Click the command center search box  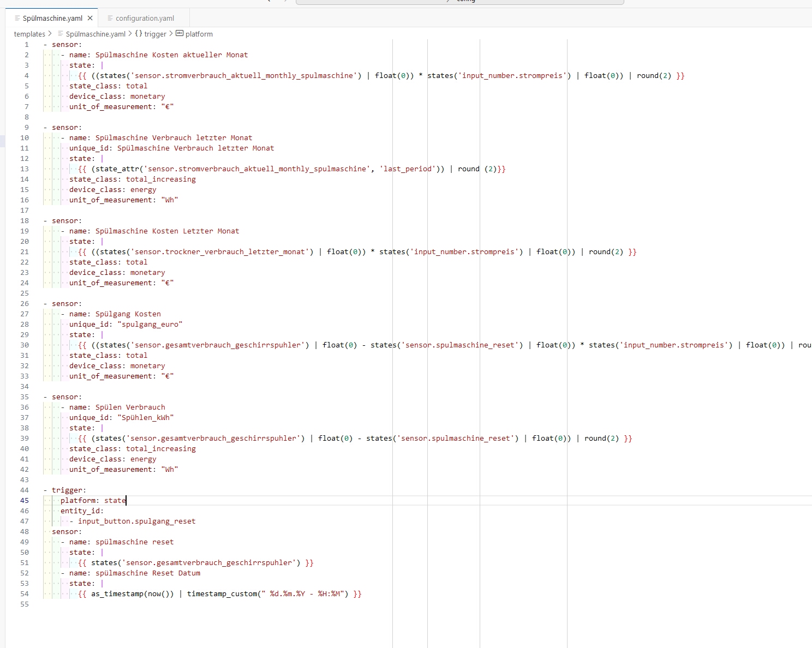[459, 2]
